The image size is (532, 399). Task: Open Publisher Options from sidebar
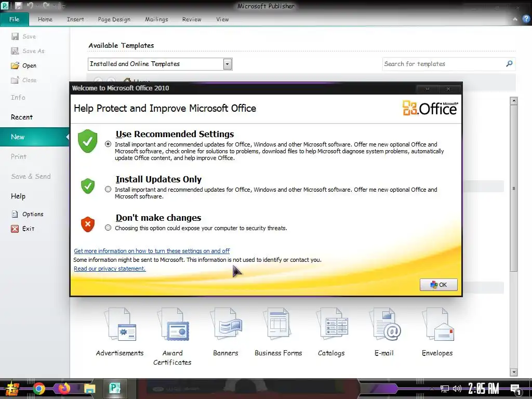(x=28, y=214)
